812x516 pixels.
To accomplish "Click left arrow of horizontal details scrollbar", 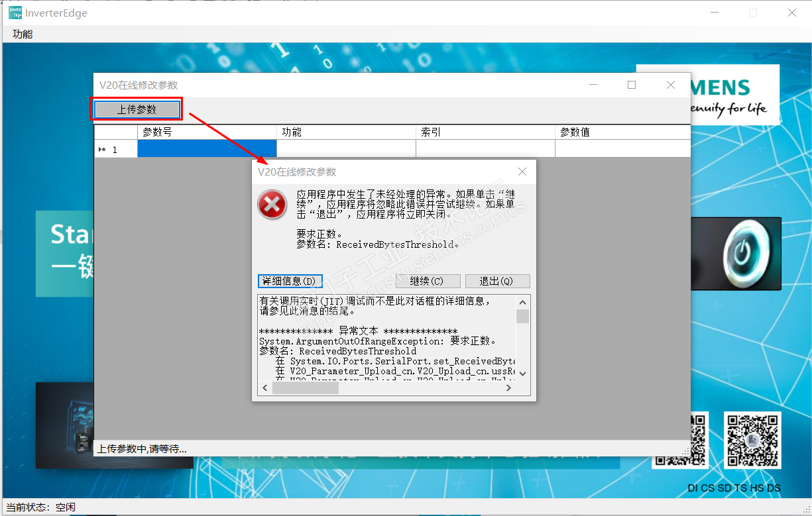I will (264, 388).
